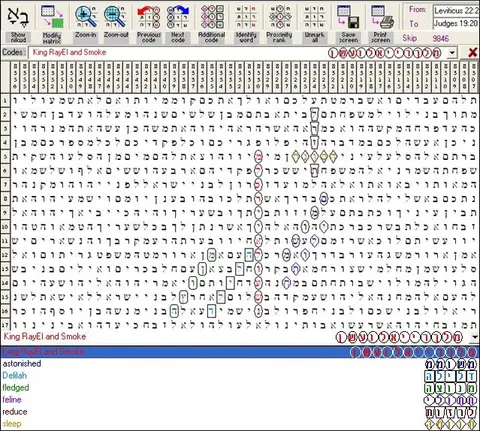Click the blue Hebrew letters beside 'Delilah'

451,376
